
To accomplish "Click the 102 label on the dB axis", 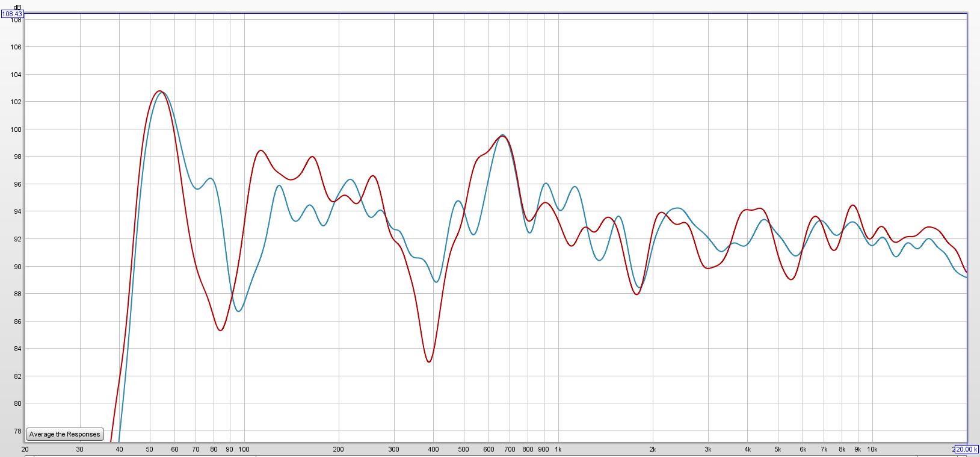I will tap(16, 102).
